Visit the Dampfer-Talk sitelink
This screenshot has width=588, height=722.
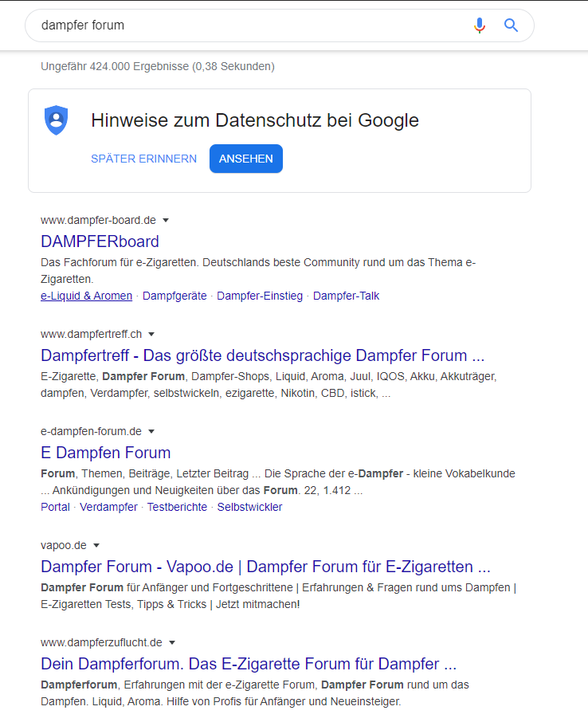(x=346, y=296)
